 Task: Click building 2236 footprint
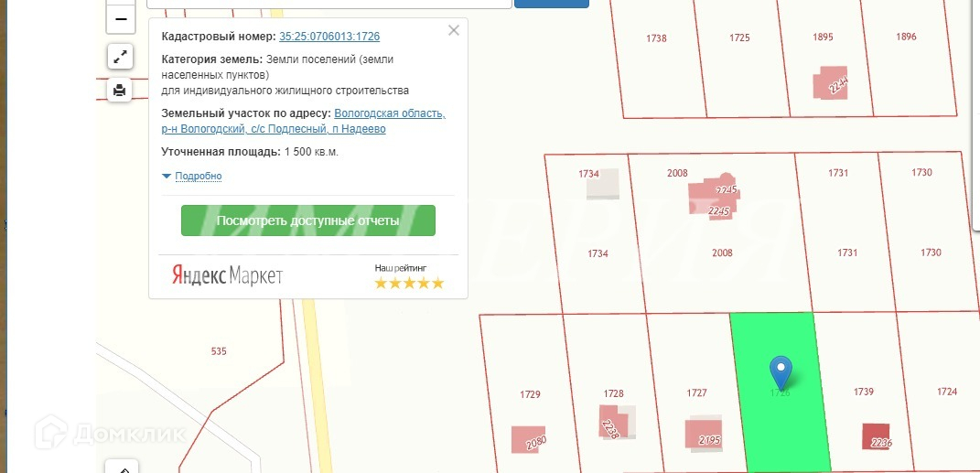pyautogui.click(x=877, y=436)
